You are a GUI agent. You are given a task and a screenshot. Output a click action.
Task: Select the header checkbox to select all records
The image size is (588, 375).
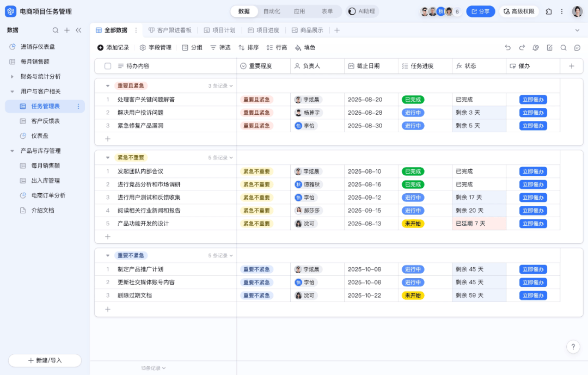[x=107, y=65]
